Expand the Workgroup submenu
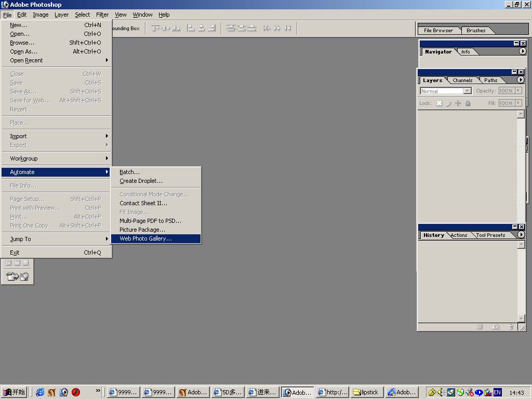Image resolution: width=532 pixels, height=399 pixels. pyautogui.click(x=56, y=158)
